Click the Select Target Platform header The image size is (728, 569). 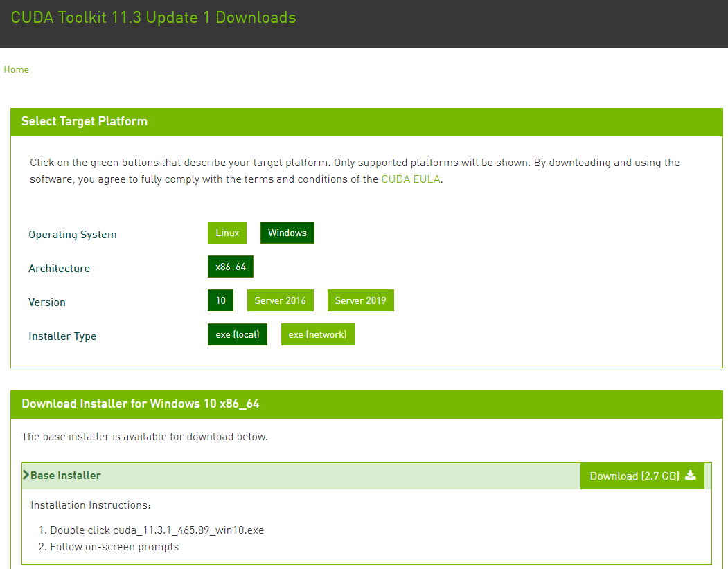367,122
